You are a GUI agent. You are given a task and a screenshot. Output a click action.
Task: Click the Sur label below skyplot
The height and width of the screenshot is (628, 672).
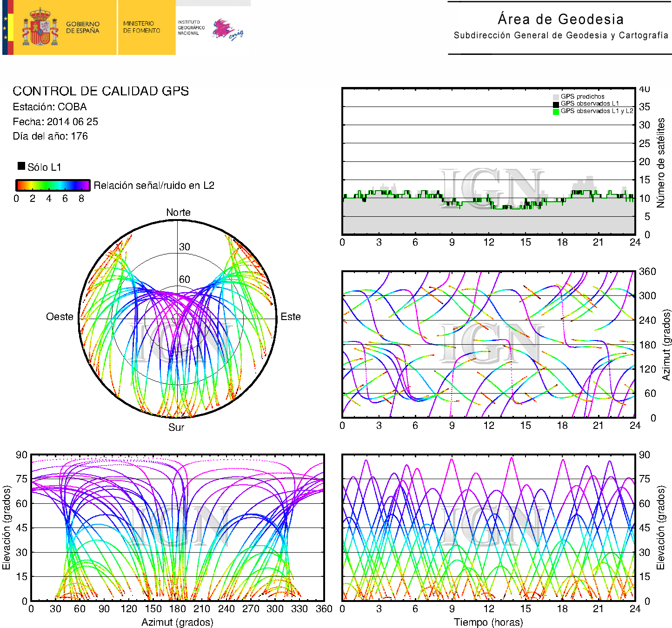176,427
